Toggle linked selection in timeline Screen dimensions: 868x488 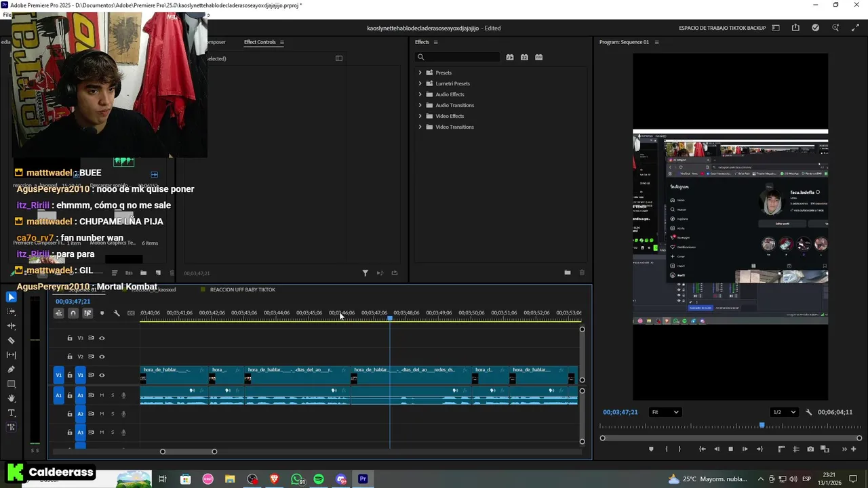[x=87, y=313]
